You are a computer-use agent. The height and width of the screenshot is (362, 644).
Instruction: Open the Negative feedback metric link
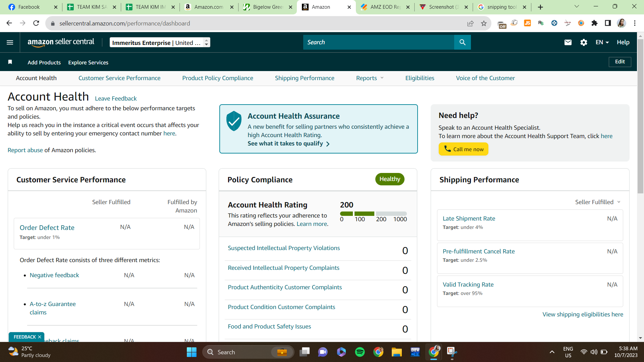pos(54,275)
